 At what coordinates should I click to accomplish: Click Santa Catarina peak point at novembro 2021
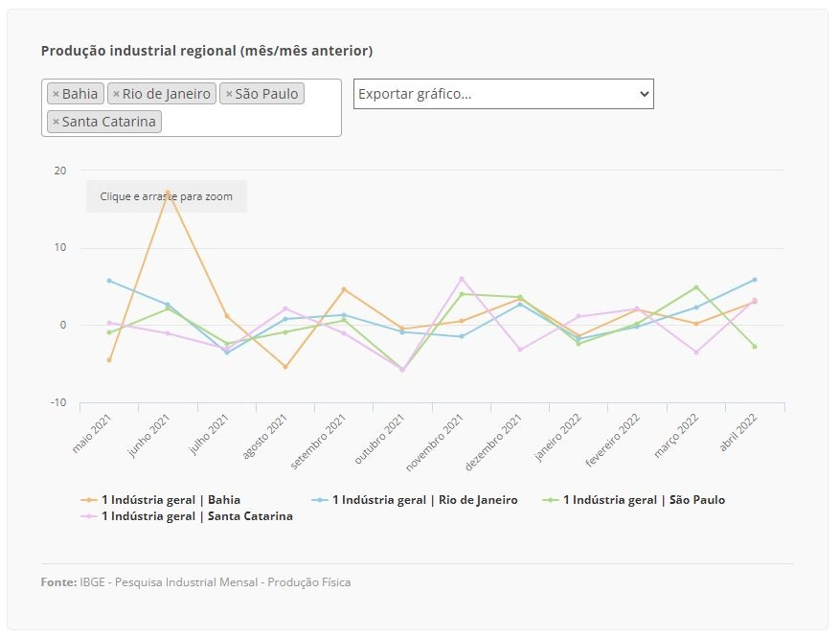(462, 279)
